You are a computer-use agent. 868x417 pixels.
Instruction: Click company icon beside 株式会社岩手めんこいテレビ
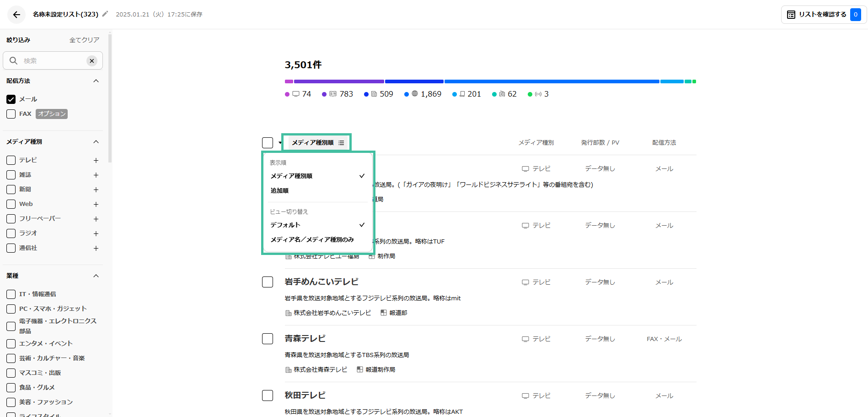click(x=288, y=313)
